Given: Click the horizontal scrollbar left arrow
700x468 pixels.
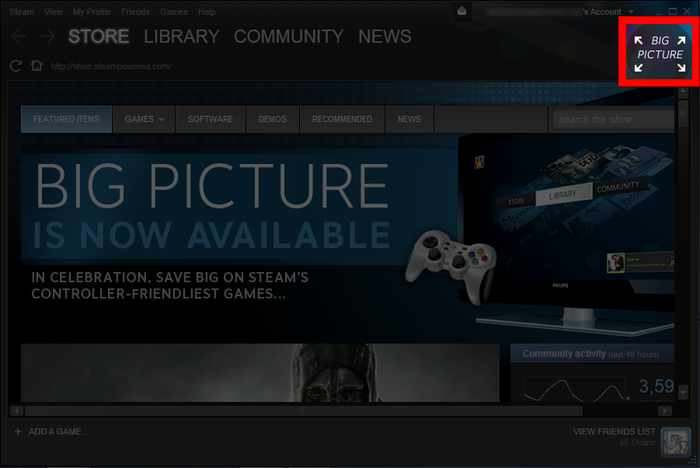Looking at the screenshot, I should click(17, 410).
